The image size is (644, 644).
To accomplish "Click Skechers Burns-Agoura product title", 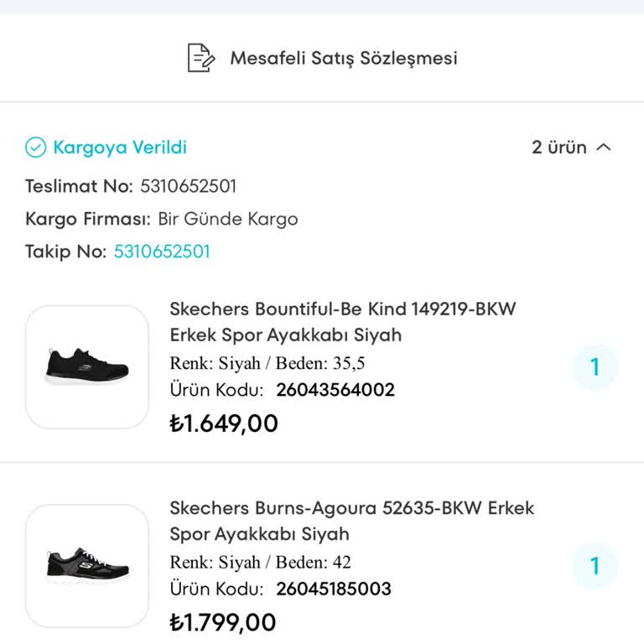I will pos(351,521).
